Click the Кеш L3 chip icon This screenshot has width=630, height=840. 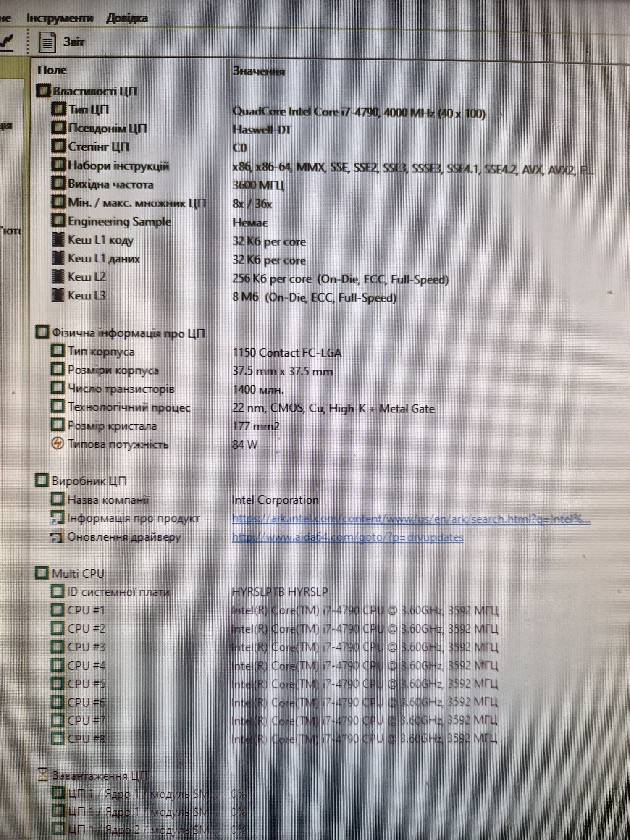click(58, 295)
